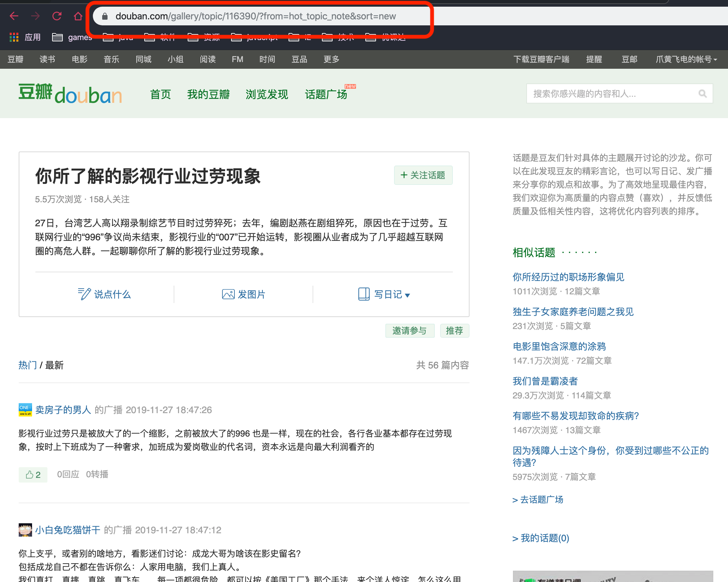Click 发图片 text link

click(x=251, y=294)
